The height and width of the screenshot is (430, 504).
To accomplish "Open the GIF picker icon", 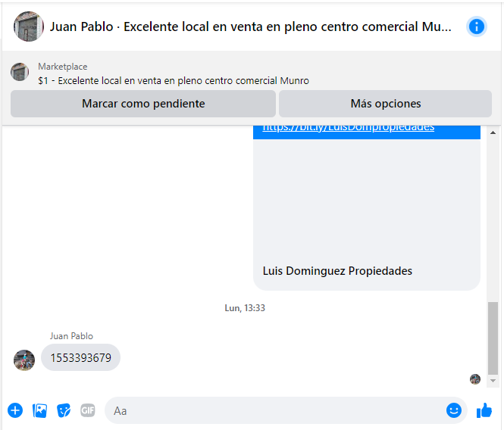I will 88,410.
